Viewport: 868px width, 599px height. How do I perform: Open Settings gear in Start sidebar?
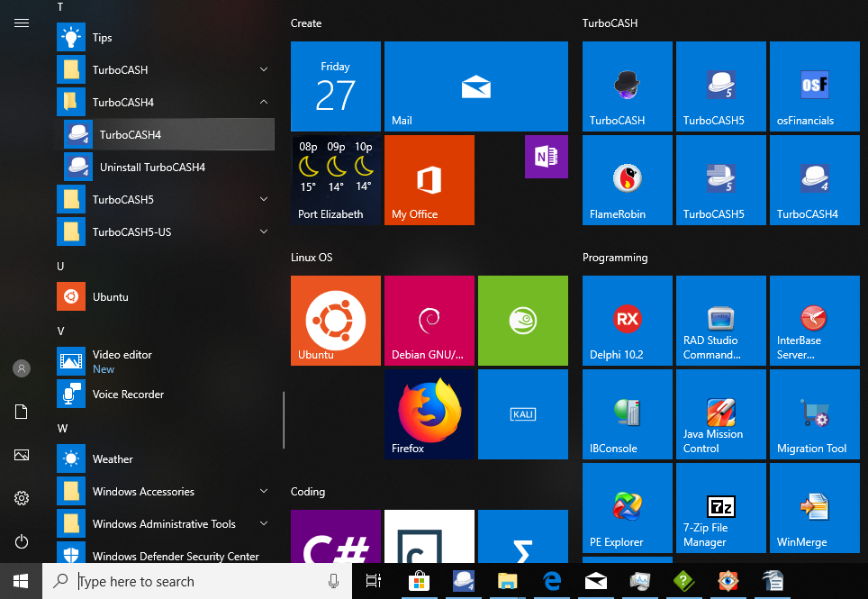21,498
